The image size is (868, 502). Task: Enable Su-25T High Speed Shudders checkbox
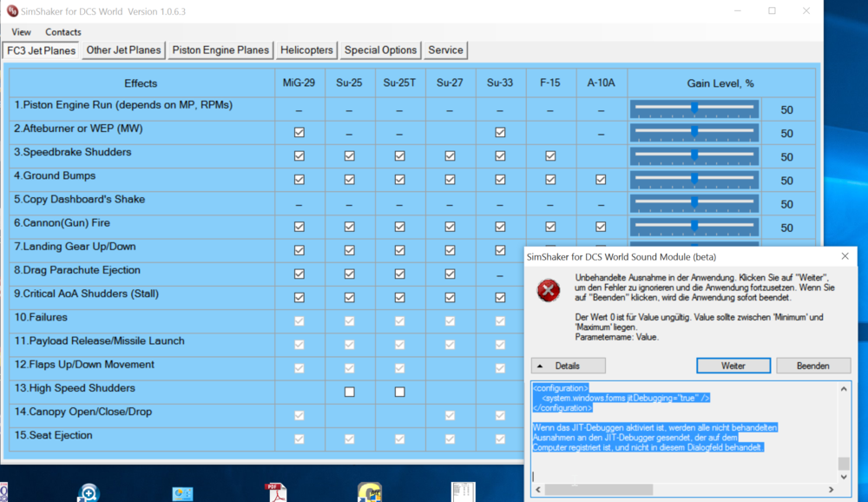coord(399,392)
